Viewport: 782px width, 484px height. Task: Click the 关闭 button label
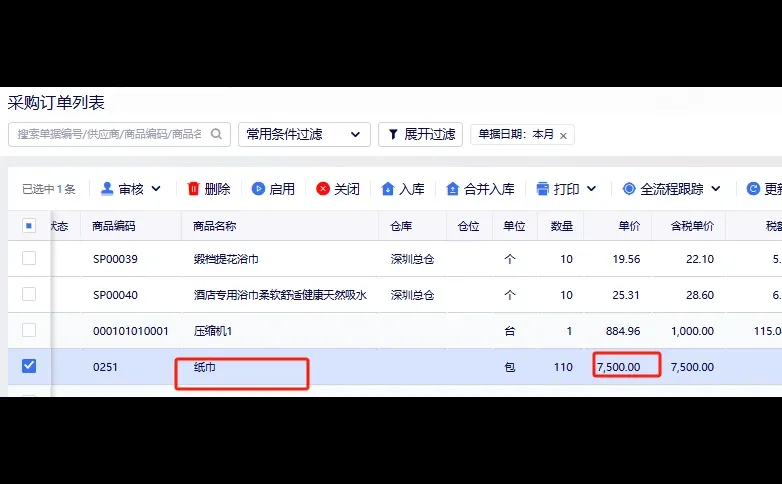(347, 189)
